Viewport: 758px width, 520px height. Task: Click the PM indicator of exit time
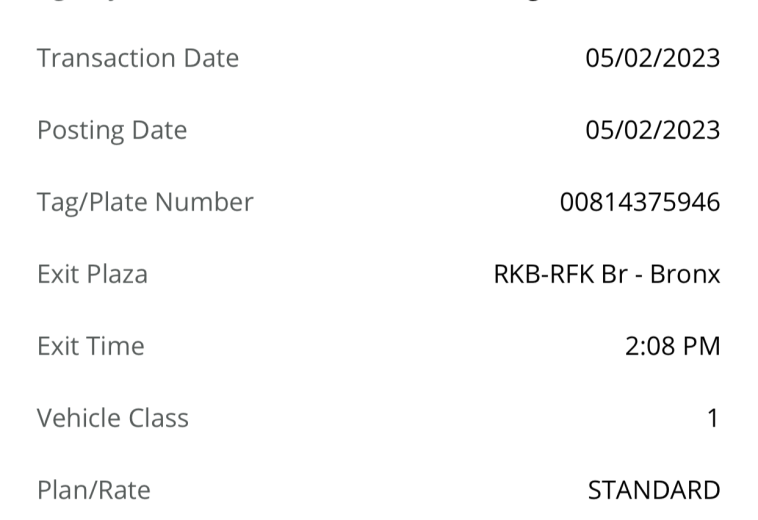tap(701, 346)
